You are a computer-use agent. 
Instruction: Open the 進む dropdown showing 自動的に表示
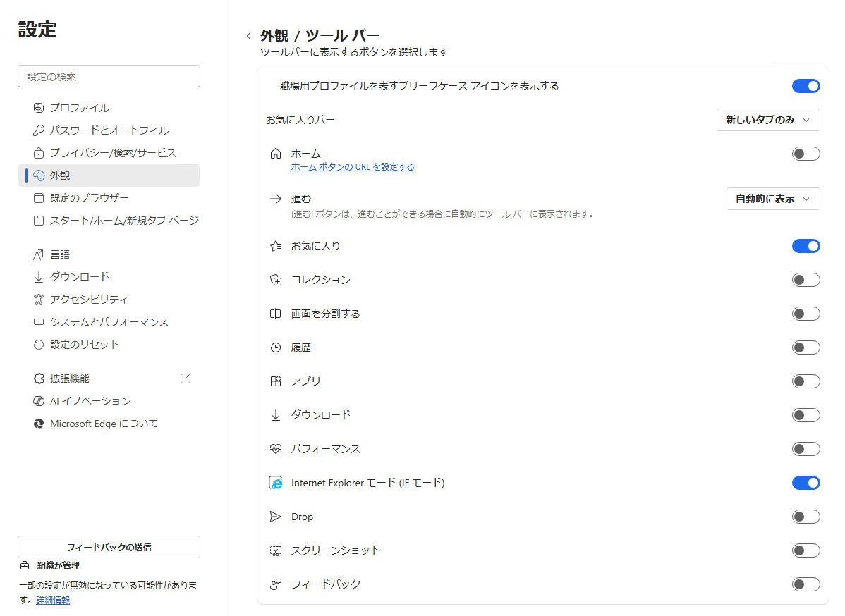point(772,199)
